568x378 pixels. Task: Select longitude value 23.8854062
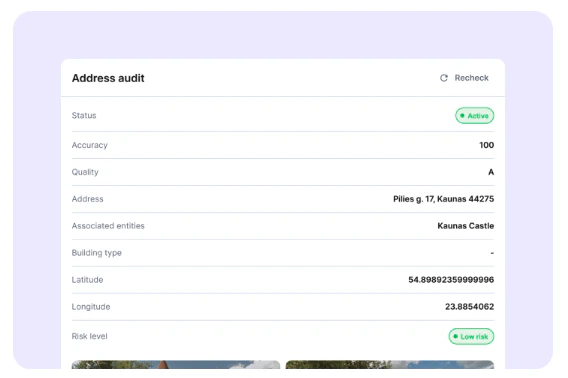(x=469, y=307)
